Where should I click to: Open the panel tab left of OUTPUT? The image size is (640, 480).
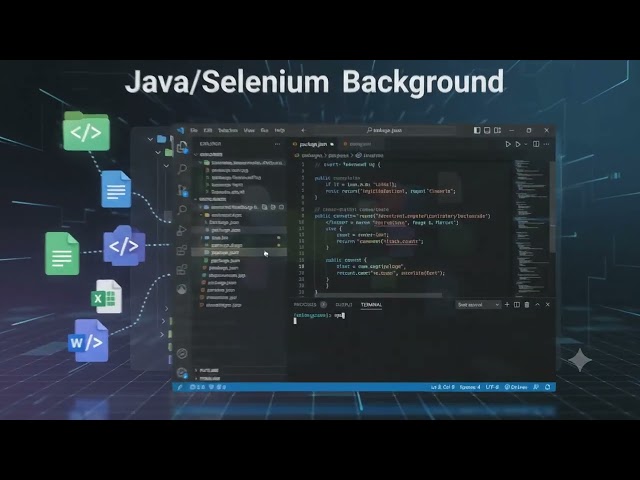tap(310, 305)
